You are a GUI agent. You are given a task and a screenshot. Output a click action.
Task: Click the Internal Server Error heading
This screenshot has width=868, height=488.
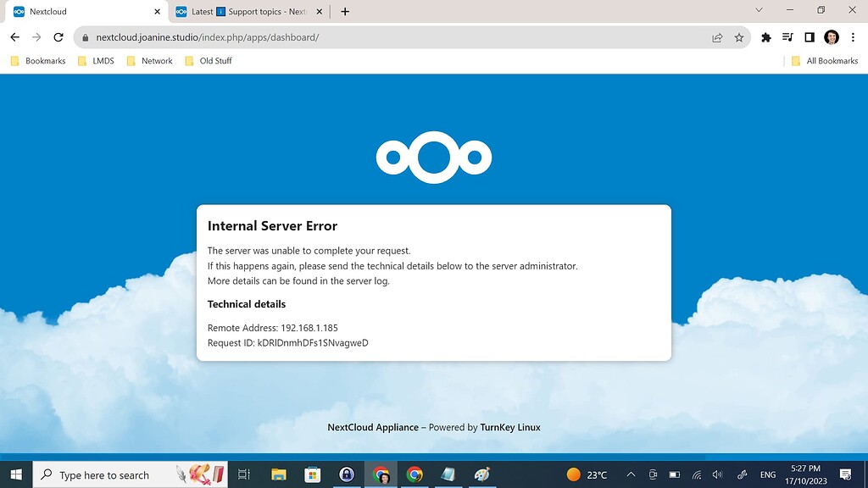click(272, 225)
